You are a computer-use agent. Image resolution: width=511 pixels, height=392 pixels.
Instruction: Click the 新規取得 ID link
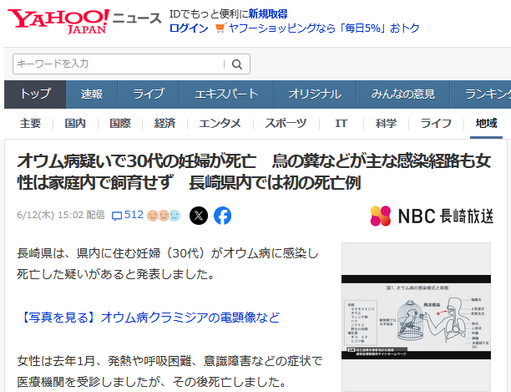coord(268,14)
